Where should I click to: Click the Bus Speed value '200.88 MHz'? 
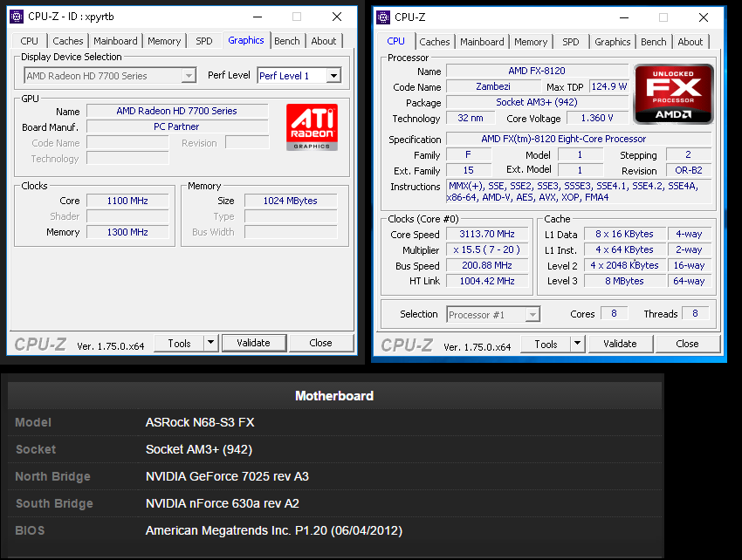[487, 265]
